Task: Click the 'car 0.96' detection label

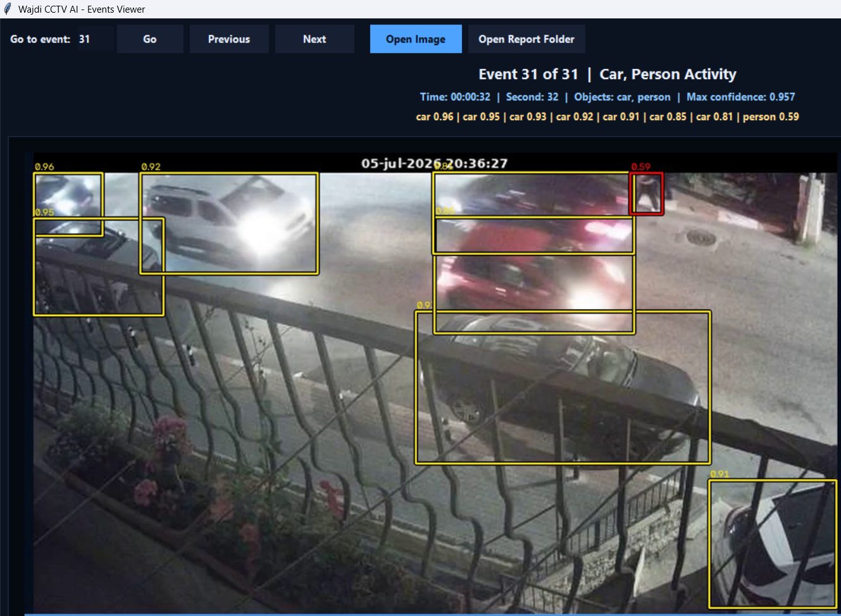Action: click(435, 117)
